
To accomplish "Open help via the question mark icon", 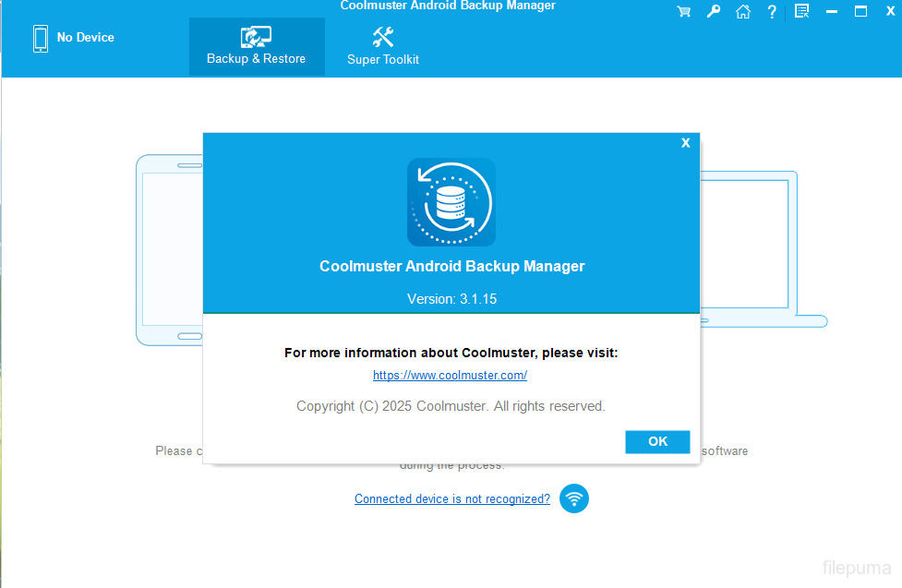I will click(x=772, y=11).
